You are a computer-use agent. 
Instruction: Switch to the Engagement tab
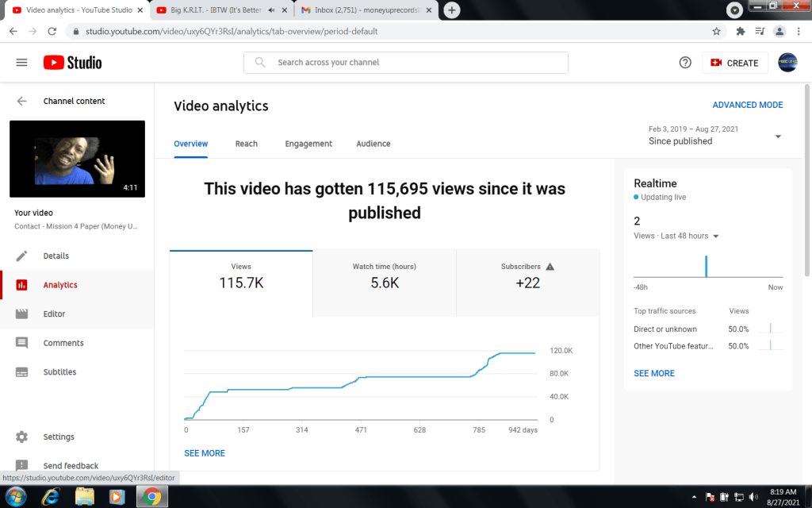[x=308, y=144]
